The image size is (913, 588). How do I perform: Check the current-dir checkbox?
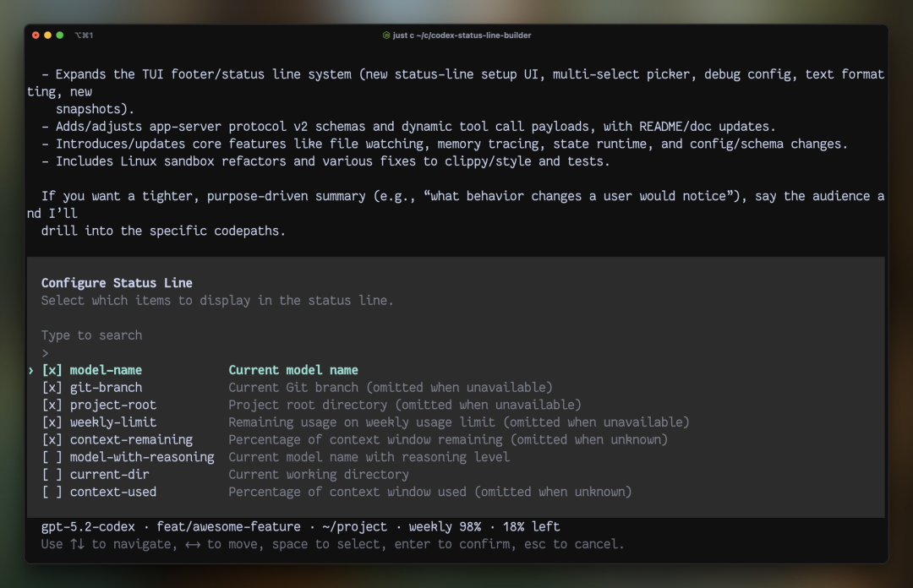[x=52, y=475]
